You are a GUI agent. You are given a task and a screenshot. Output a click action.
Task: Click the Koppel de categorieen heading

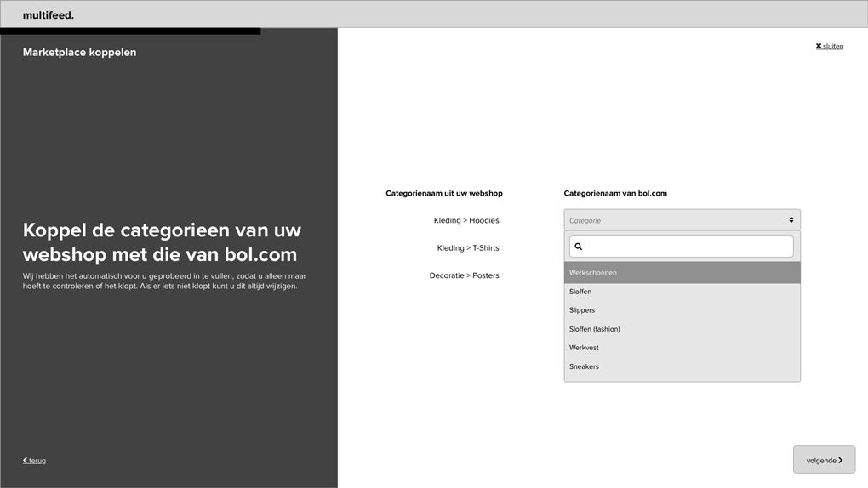pyautogui.click(x=162, y=241)
